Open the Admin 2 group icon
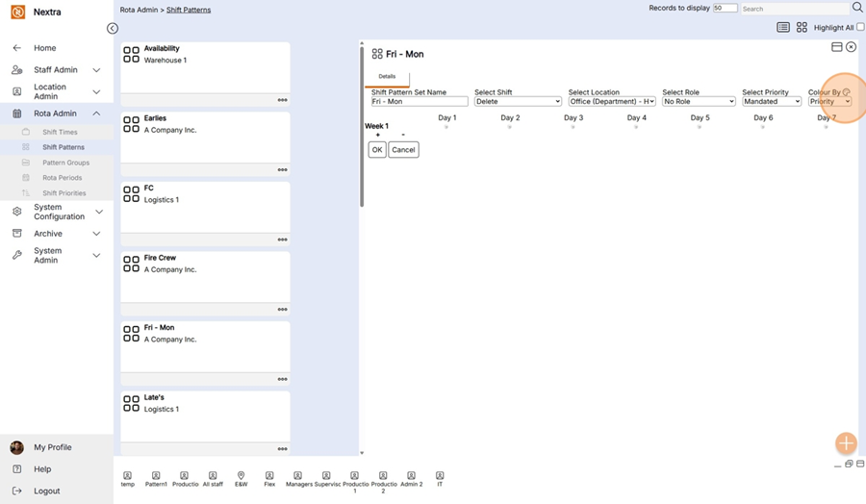Image resolution: width=866 pixels, height=504 pixels. click(x=411, y=475)
